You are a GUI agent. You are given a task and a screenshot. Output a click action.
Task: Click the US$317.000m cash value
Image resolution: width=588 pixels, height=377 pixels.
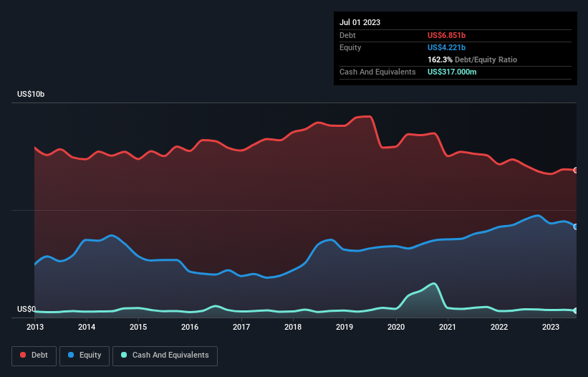coord(452,72)
